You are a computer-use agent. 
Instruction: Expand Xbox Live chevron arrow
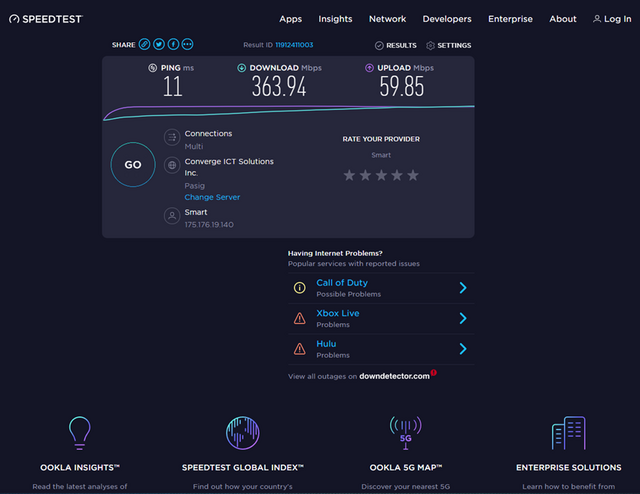pos(463,318)
